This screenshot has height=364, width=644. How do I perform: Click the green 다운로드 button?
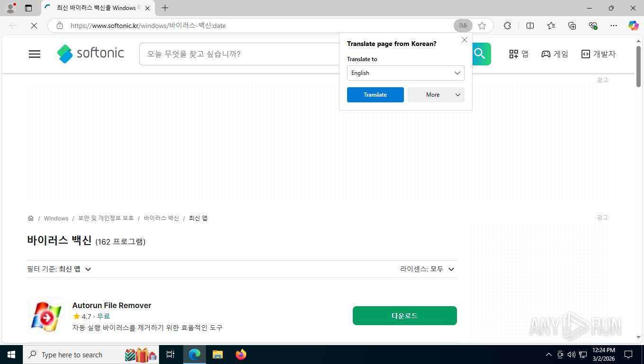(405, 316)
